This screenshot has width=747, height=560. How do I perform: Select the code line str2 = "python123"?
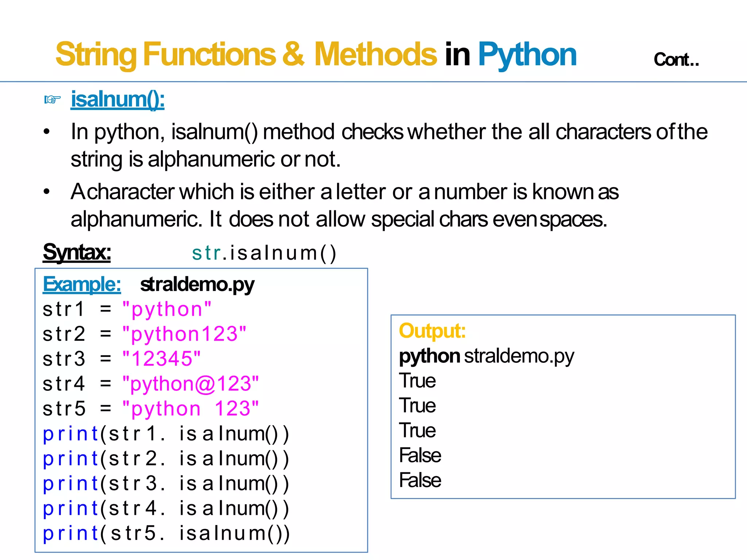coord(144,334)
